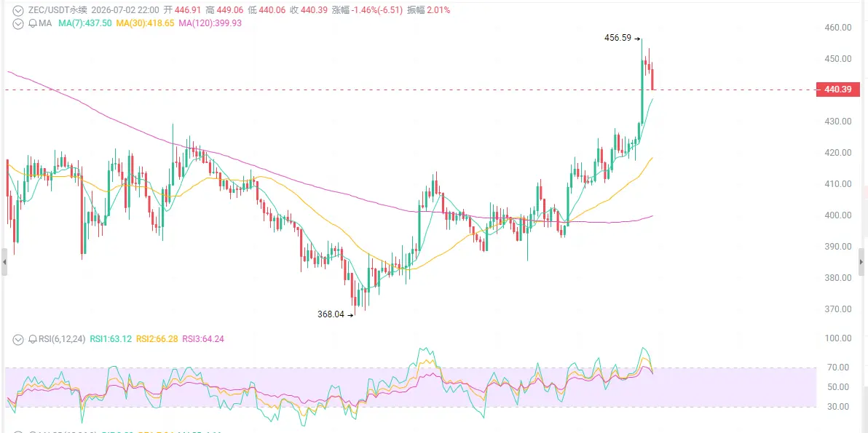Click the 380.00 price axis label

837,277
